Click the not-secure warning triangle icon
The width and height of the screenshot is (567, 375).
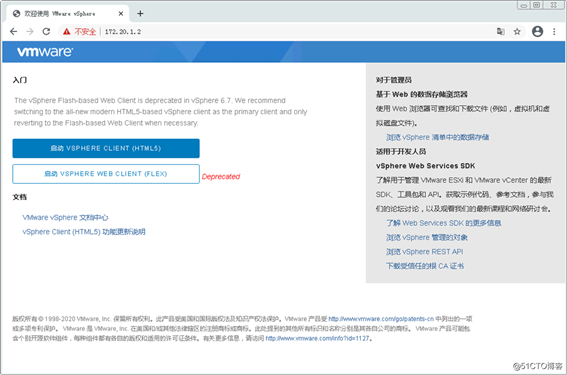[x=67, y=32]
